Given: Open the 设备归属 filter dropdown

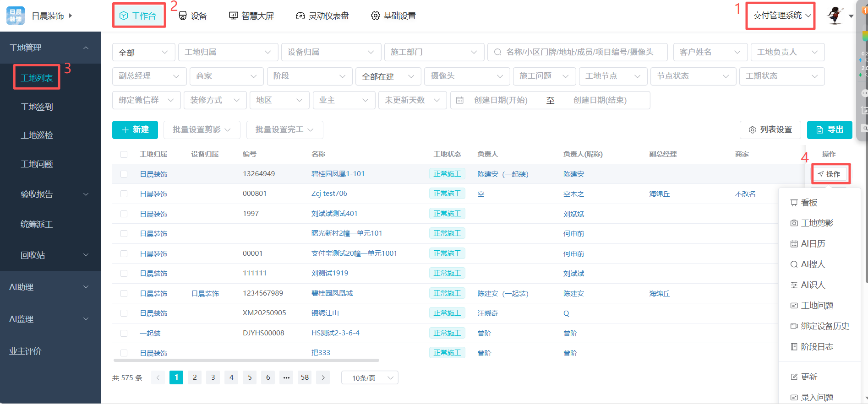Looking at the screenshot, I should [x=331, y=52].
